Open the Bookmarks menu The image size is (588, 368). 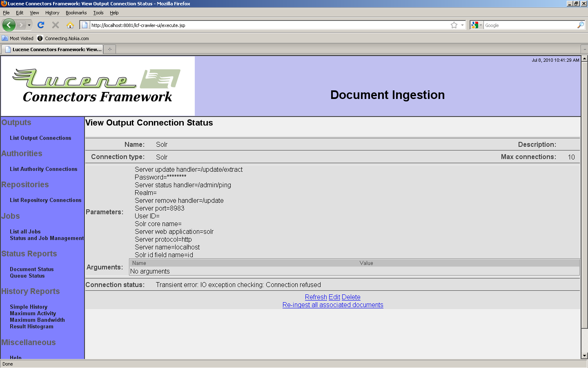pyautogui.click(x=76, y=13)
